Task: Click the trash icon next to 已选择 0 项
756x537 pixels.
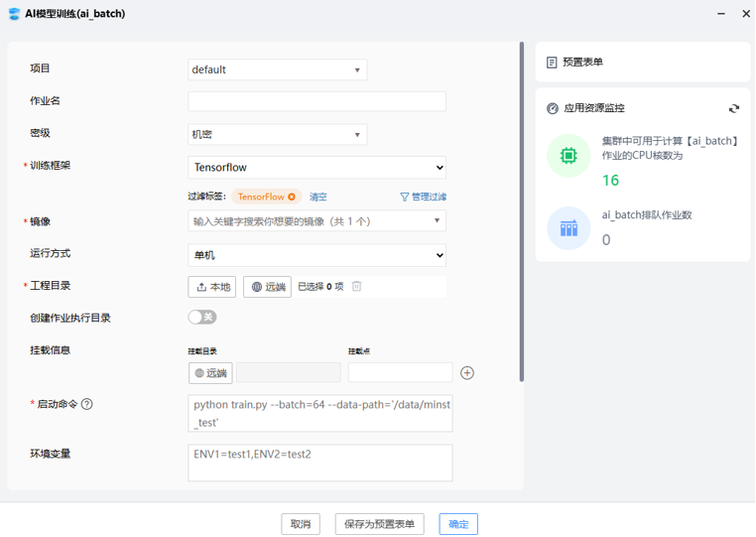Action: tap(357, 287)
